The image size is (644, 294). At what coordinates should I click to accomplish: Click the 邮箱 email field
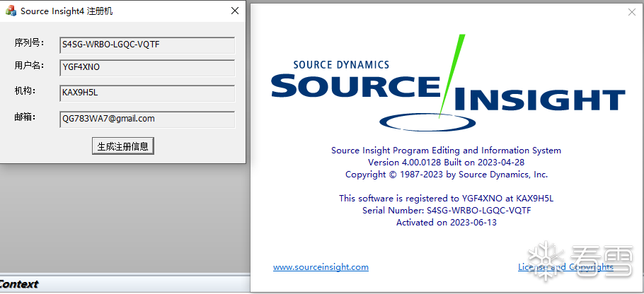(x=147, y=119)
